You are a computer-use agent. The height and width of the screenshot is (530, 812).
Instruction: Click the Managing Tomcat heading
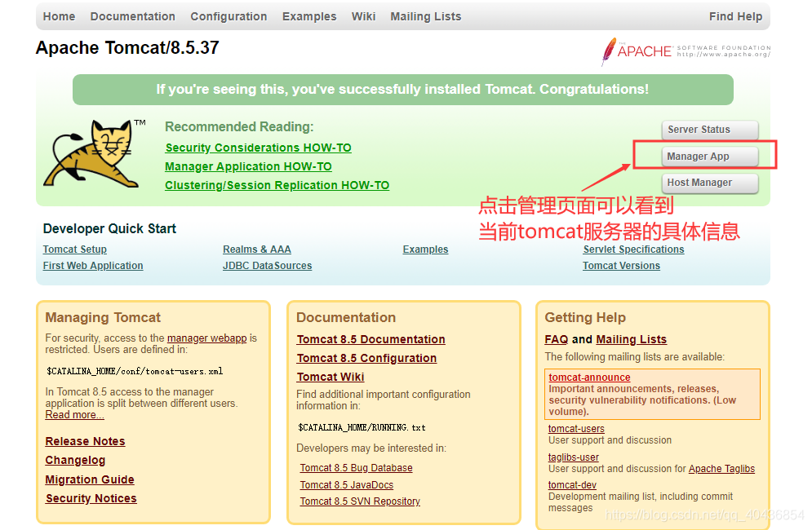[103, 317]
